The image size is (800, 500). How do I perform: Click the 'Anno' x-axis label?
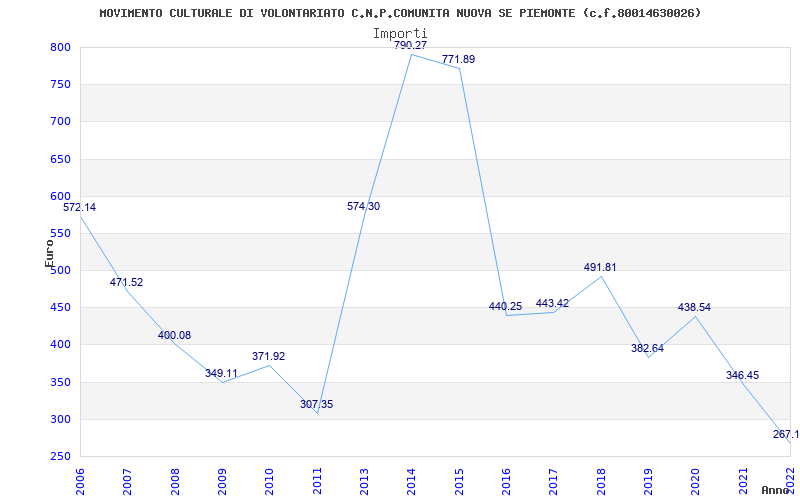776,490
